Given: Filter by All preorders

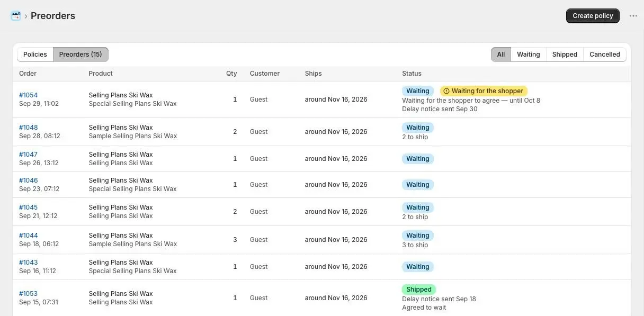Looking at the screenshot, I should coord(501,55).
